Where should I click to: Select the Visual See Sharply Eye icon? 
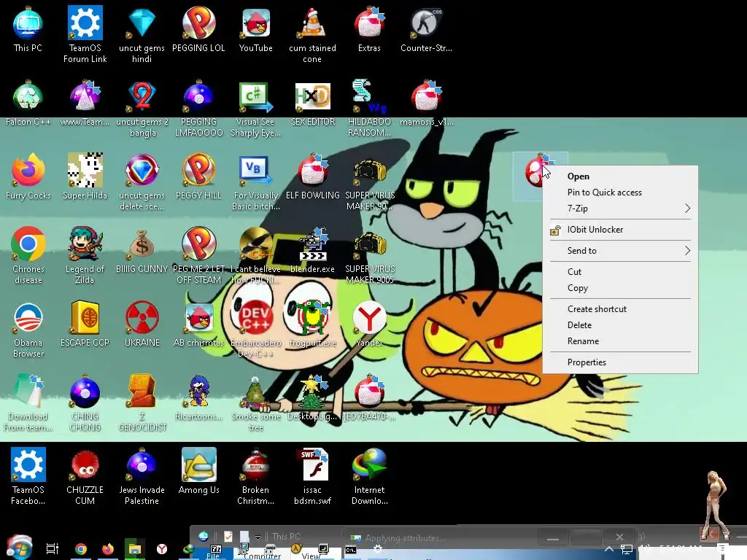coord(255,109)
